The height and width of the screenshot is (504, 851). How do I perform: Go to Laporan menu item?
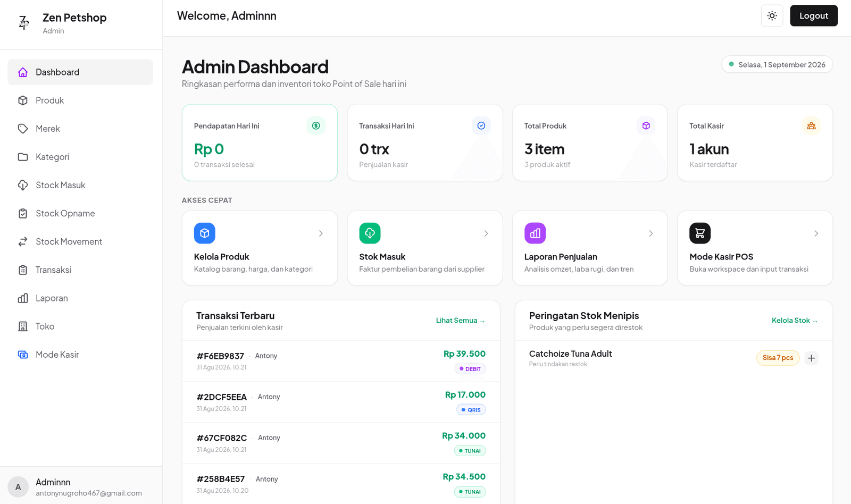[80, 298]
